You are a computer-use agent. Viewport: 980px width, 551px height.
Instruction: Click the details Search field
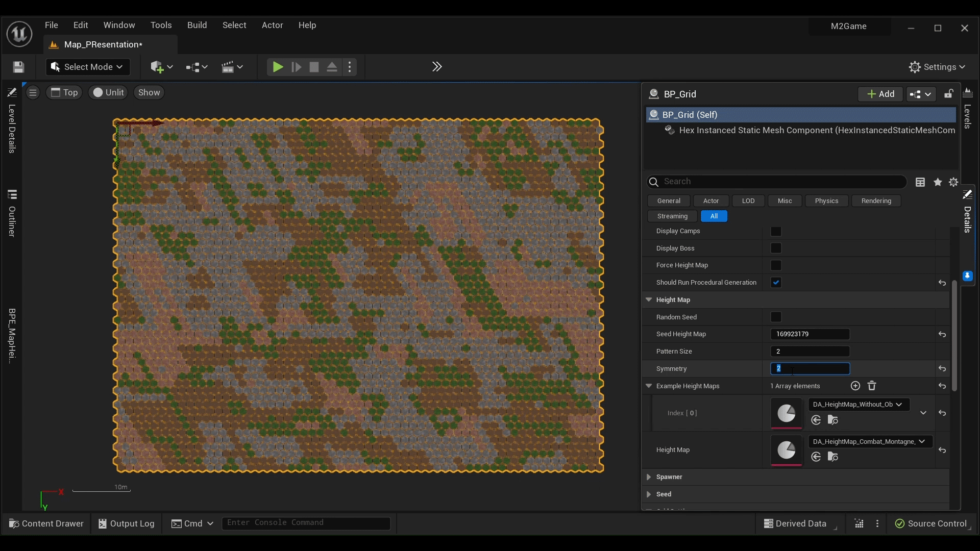pyautogui.click(x=777, y=182)
